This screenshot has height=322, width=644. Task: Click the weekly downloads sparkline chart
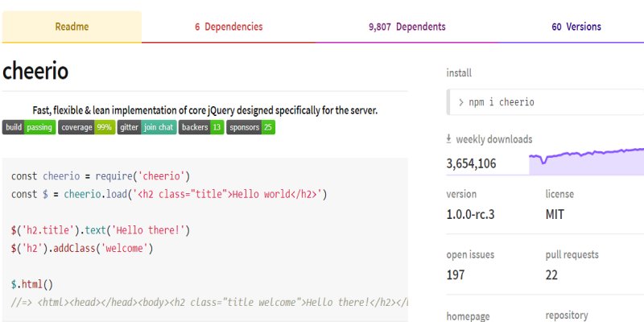point(587,162)
